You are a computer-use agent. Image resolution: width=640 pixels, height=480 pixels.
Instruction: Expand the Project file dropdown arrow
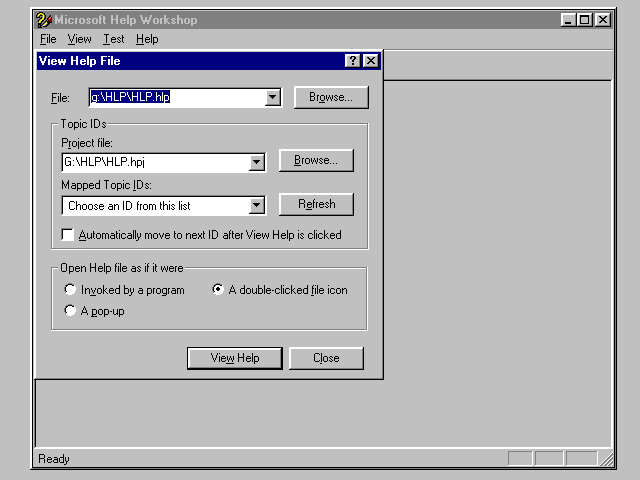click(257, 162)
